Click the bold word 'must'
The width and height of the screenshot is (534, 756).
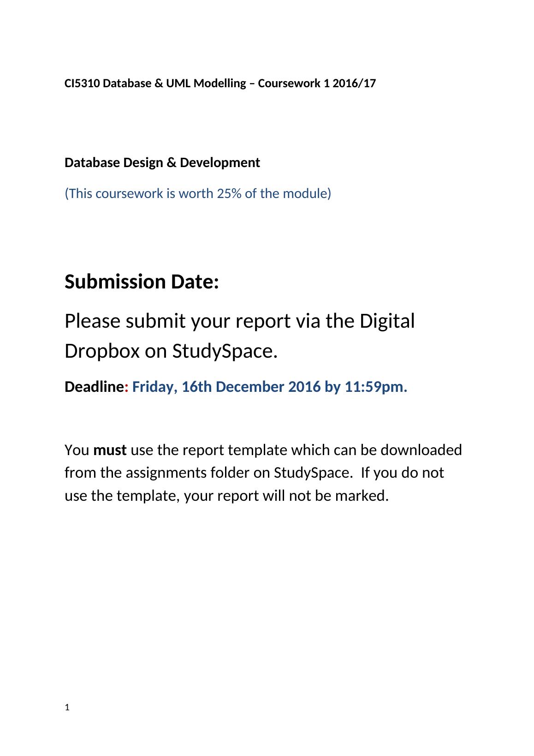[x=110, y=450]
